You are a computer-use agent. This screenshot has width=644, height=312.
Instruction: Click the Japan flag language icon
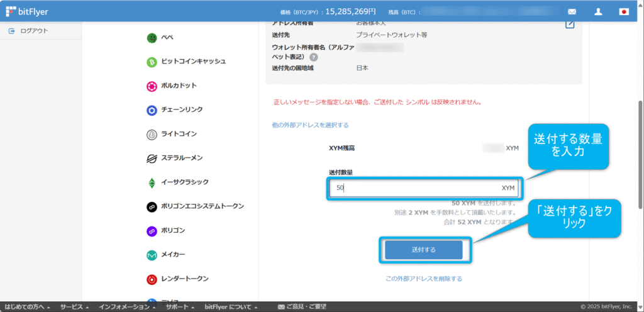[x=624, y=12]
